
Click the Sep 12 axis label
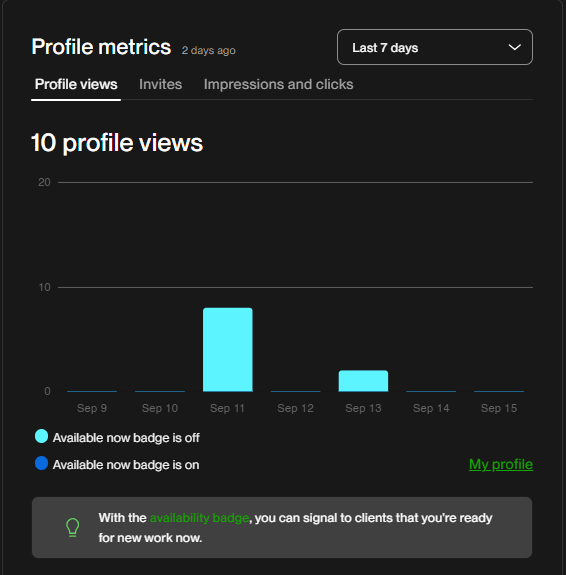296,408
